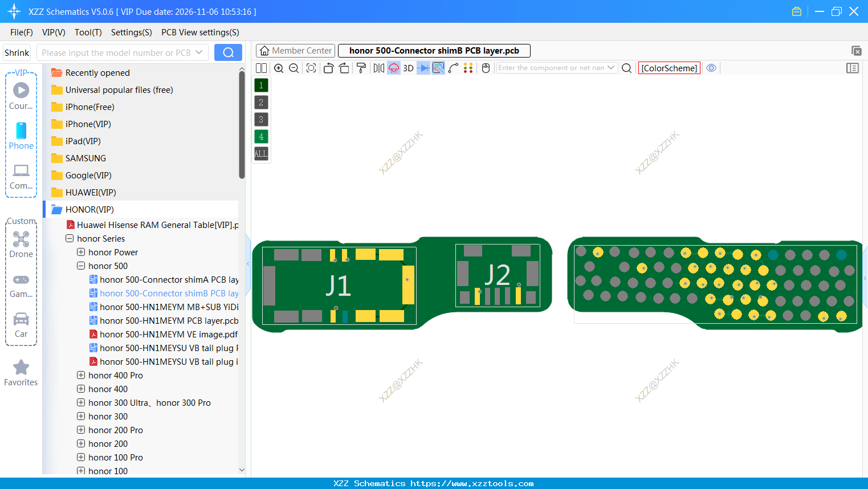Toggle the diode symbol mode

pos(423,68)
